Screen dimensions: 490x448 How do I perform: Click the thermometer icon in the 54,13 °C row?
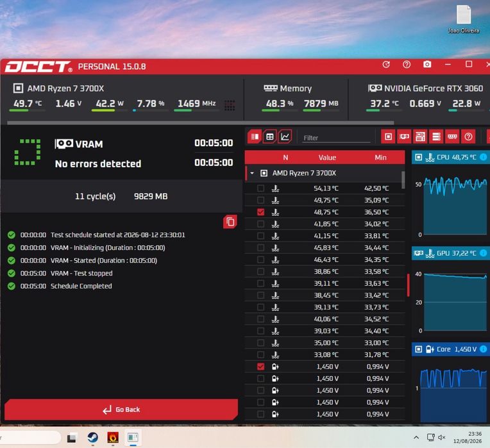275,188
